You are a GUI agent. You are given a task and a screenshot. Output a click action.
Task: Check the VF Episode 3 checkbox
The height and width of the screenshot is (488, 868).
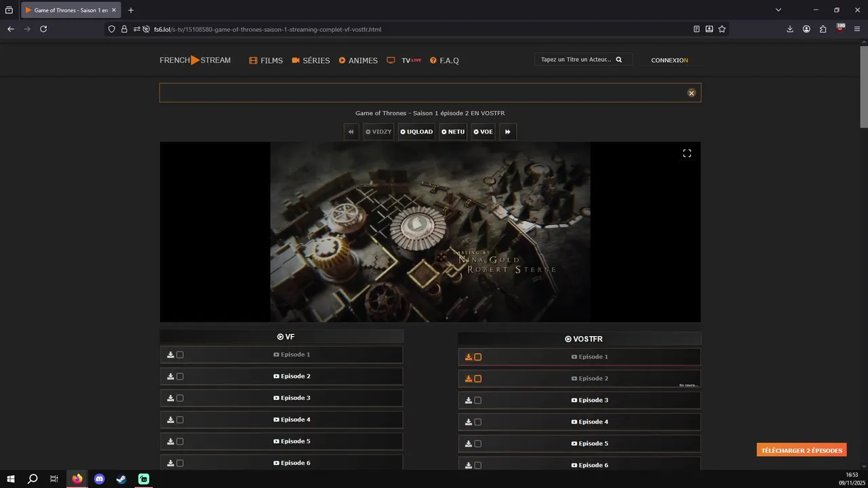(180, 398)
